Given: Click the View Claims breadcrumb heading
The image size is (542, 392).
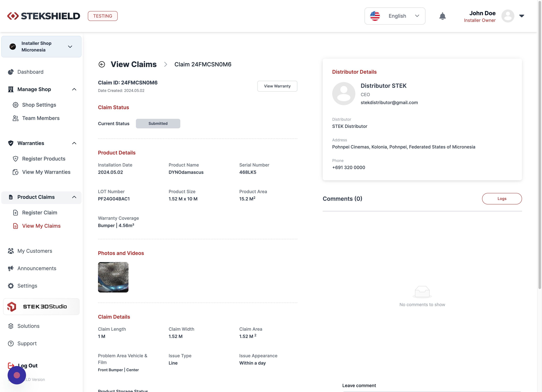Looking at the screenshot, I should point(134,64).
